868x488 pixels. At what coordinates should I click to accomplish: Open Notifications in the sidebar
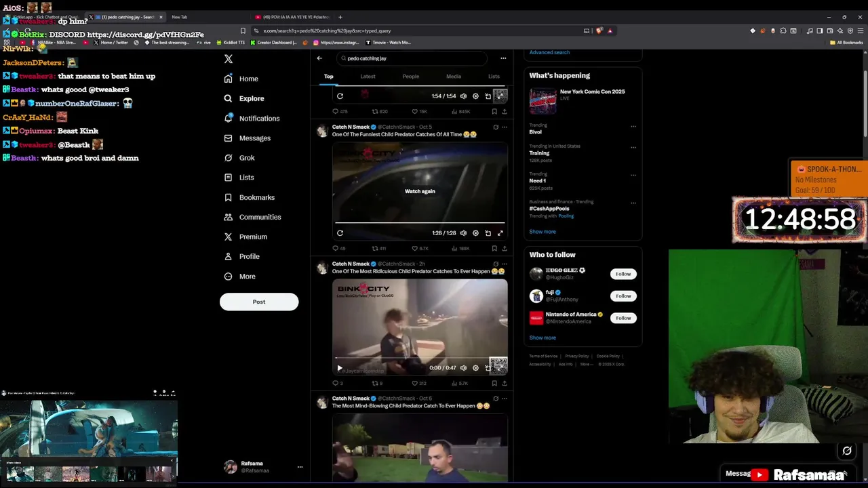(x=252, y=118)
